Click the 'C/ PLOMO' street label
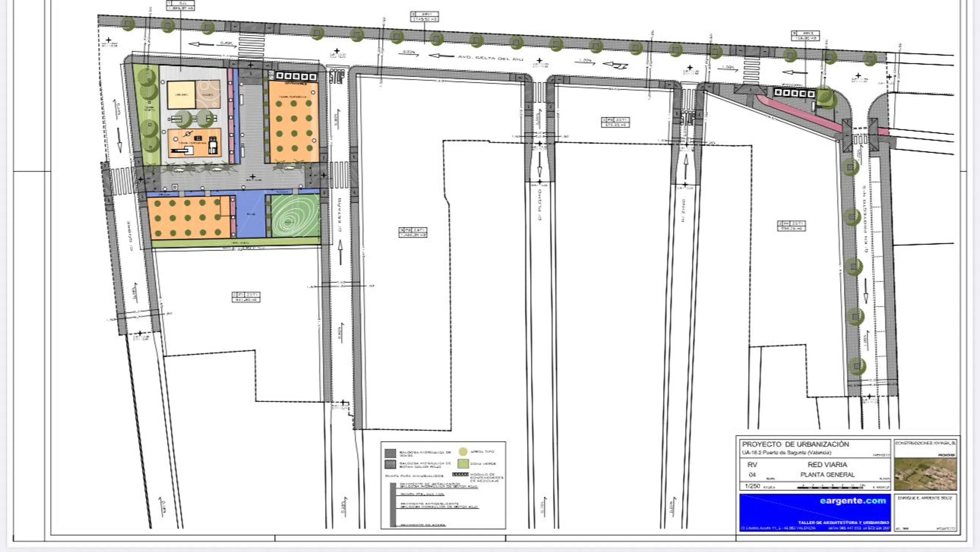The image size is (980, 552). point(540,206)
